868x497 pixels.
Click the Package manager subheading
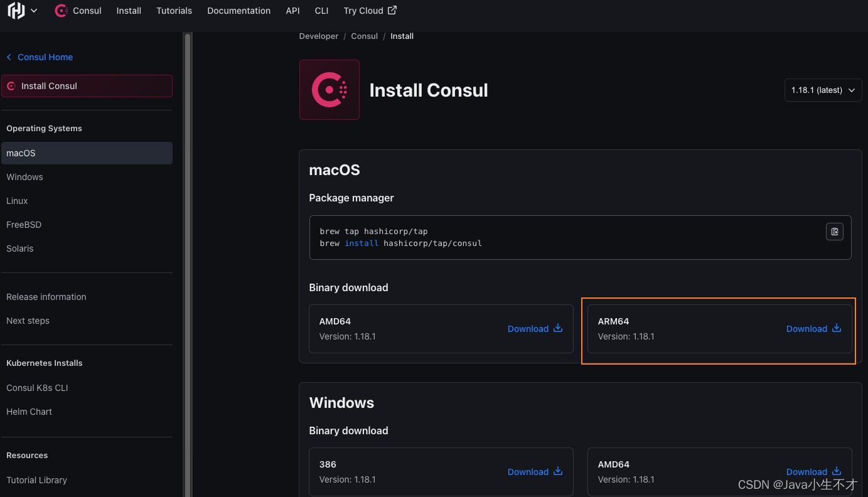[351, 198]
